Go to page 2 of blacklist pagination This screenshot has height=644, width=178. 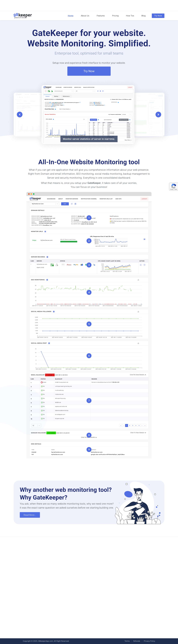[x=129, y=425]
